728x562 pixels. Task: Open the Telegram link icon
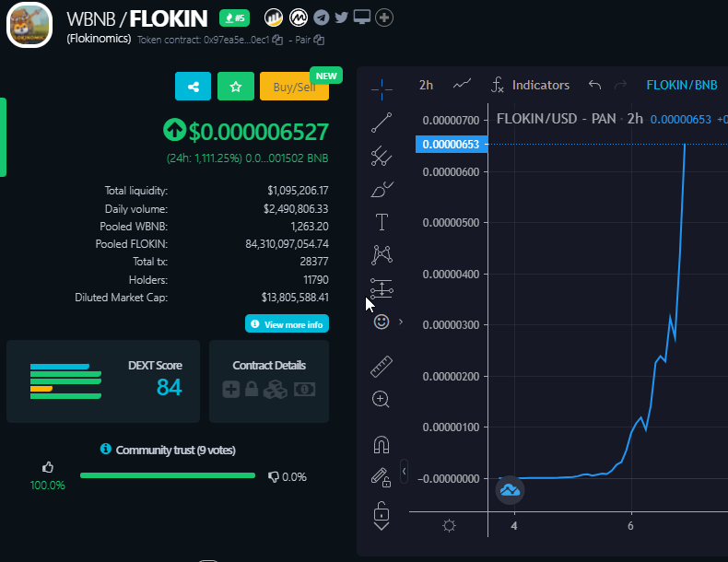322,18
